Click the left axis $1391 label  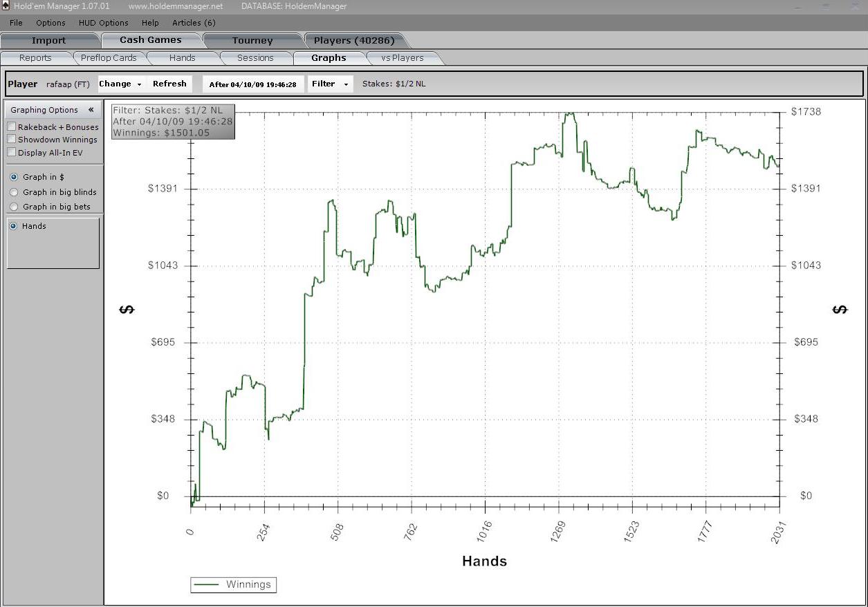point(164,188)
